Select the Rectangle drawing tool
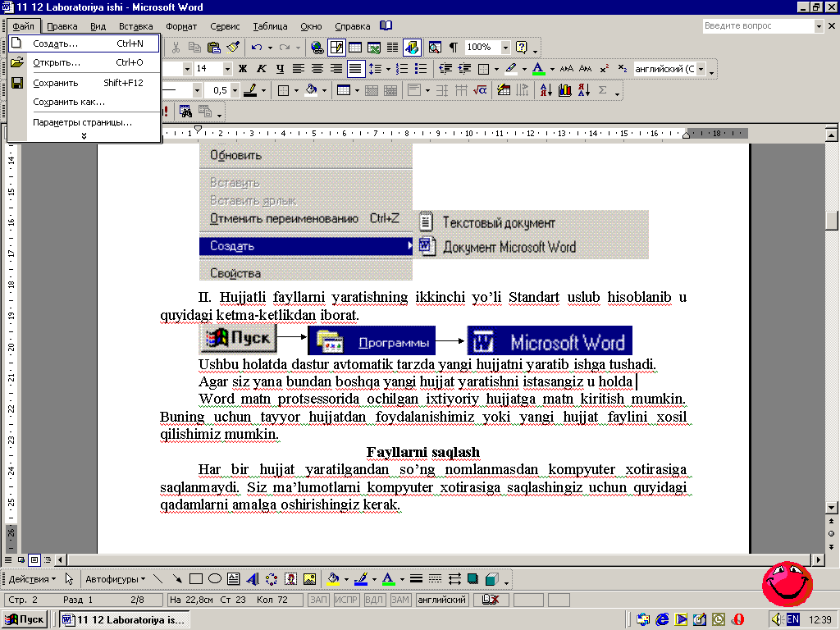Viewport: 840px width, 630px height. point(196,578)
